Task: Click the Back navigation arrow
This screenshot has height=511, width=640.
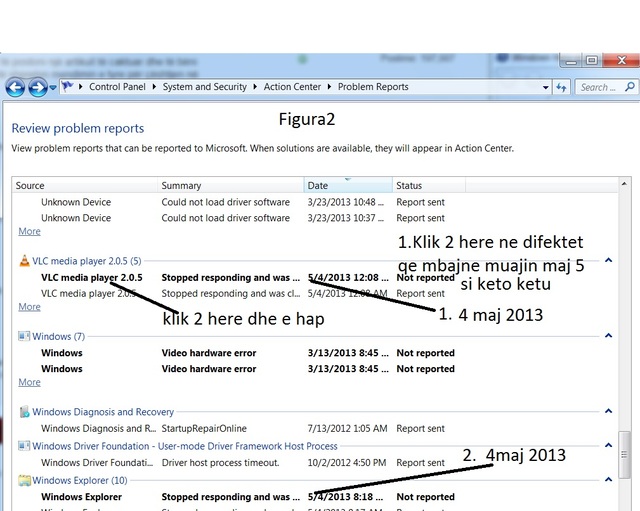Action: tap(15, 87)
